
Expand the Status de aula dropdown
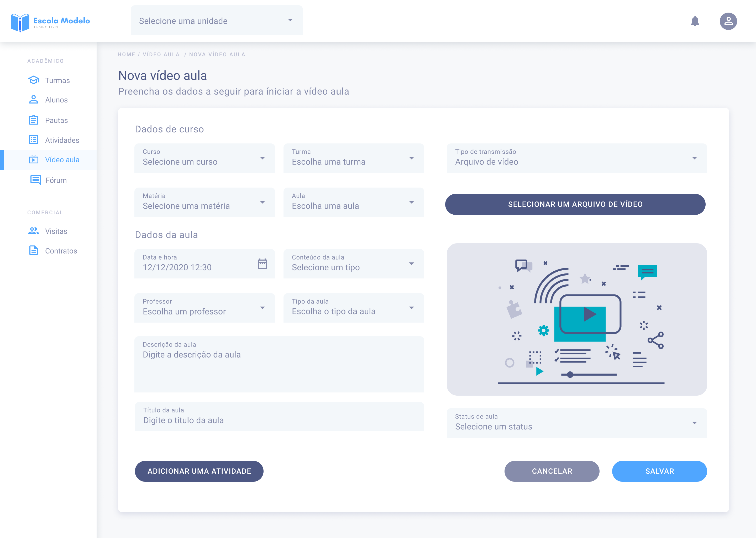coord(576,423)
